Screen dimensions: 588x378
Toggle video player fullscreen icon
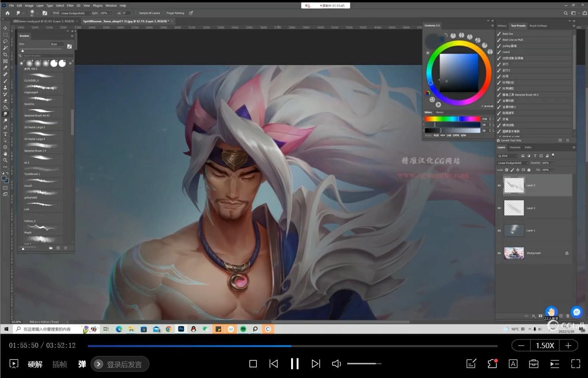click(x=576, y=363)
